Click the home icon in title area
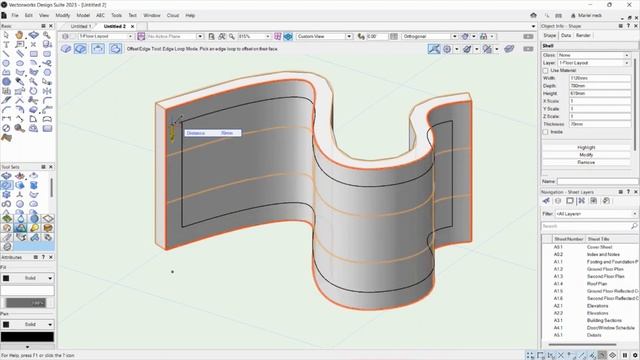Viewport: 640px width, 360px height. 533,16
